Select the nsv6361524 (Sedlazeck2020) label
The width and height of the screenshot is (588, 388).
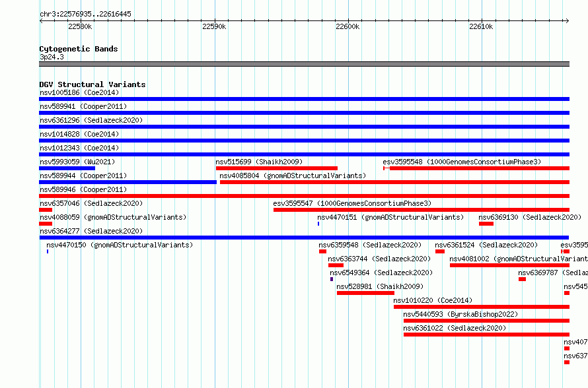[x=486, y=245]
